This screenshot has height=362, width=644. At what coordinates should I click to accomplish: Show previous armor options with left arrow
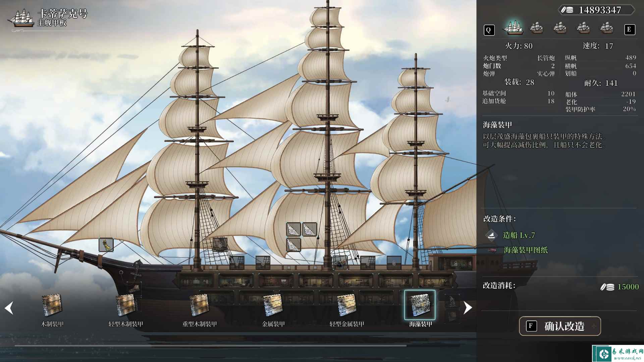9,308
